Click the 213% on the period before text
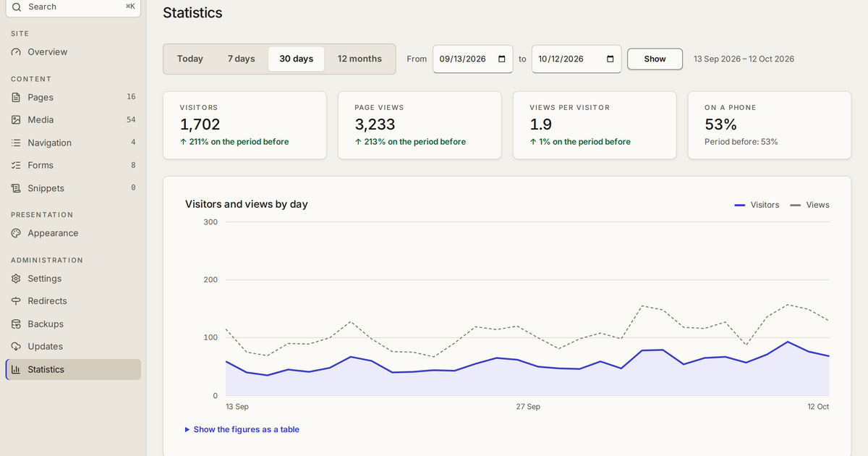Screen dimensions: 868x456 click(410, 142)
